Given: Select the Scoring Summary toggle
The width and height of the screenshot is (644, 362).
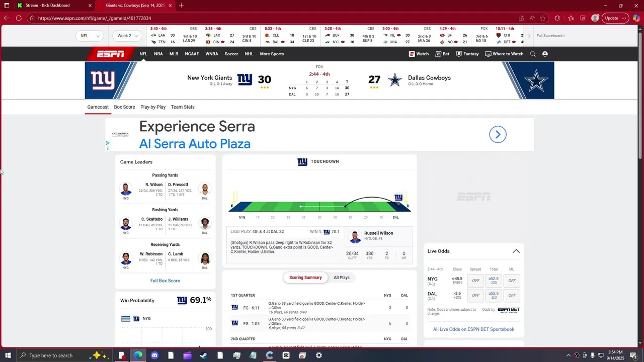Looking at the screenshot, I should point(305,278).
